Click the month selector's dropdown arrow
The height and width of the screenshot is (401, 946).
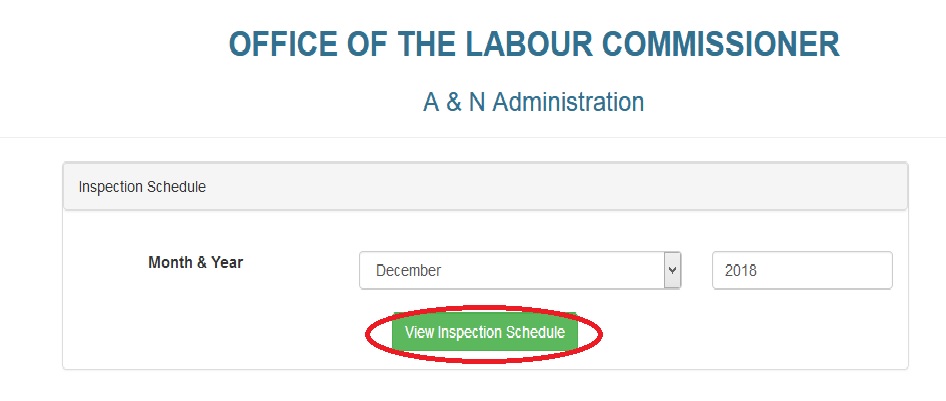click(x=673, y=270)
